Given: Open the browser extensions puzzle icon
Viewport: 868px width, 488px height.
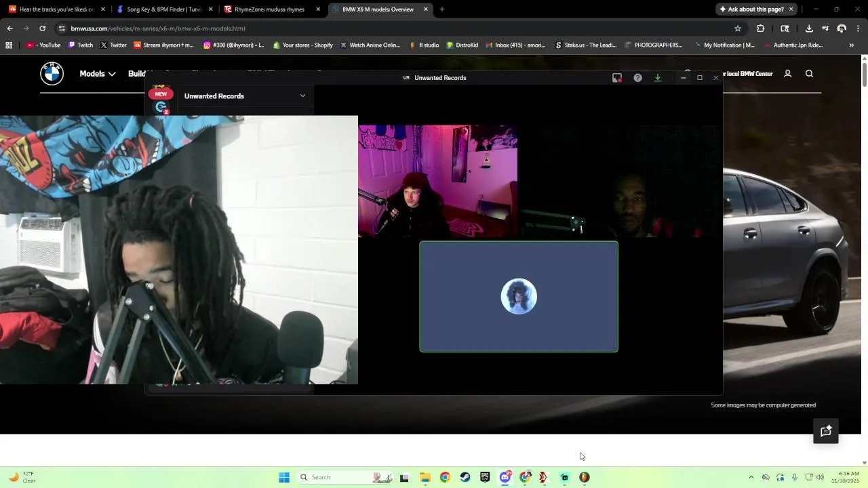Looking at the screenshot, I should click(x=760, y=28).
